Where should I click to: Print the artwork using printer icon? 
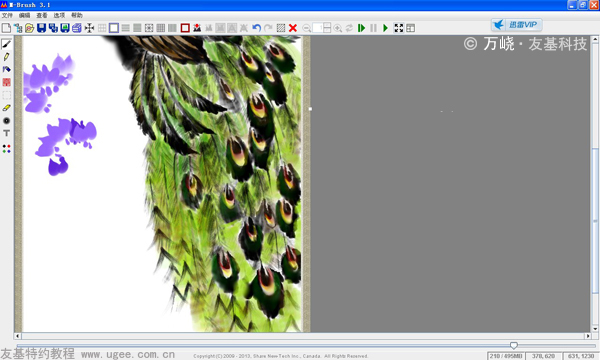[77, 28]
